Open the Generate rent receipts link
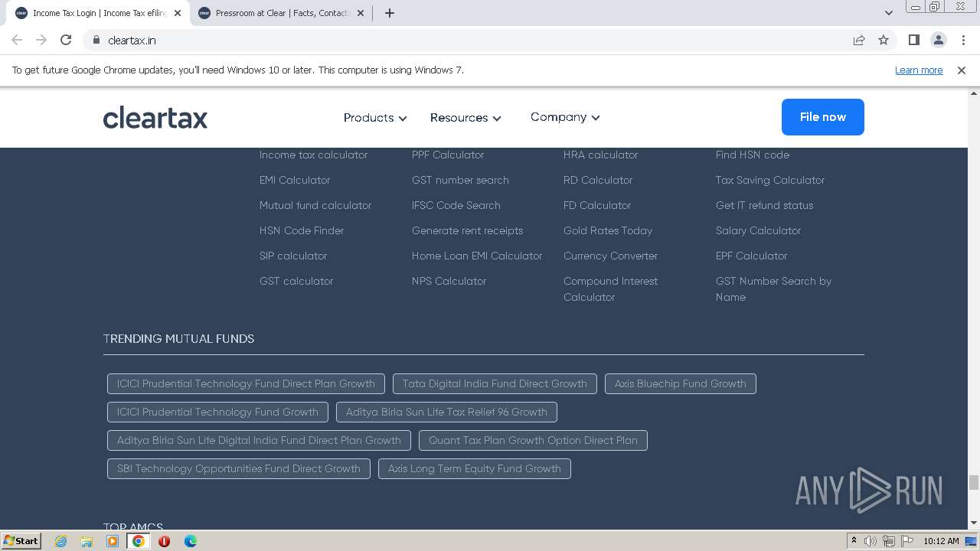This screenshot has width=980, height=551. point(467,230)
